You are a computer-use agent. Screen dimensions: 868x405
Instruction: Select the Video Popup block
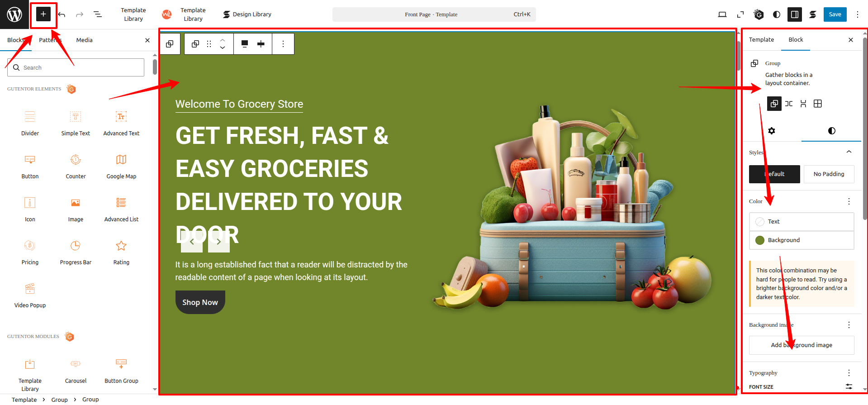(x=30, y=295)
